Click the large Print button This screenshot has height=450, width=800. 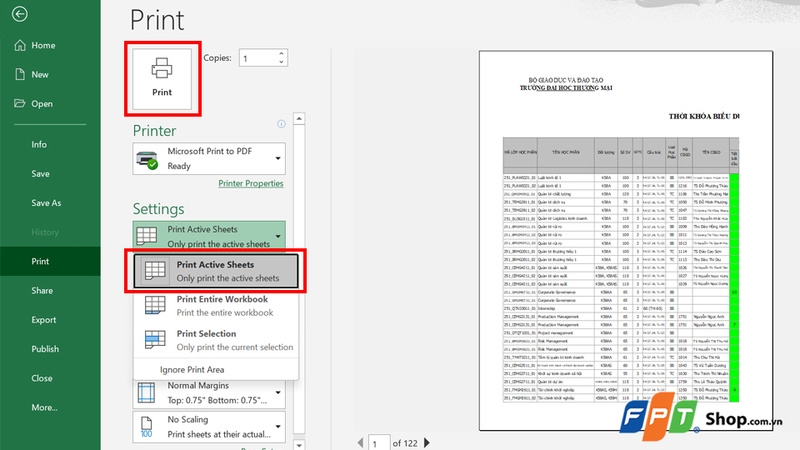coord(162,79)
